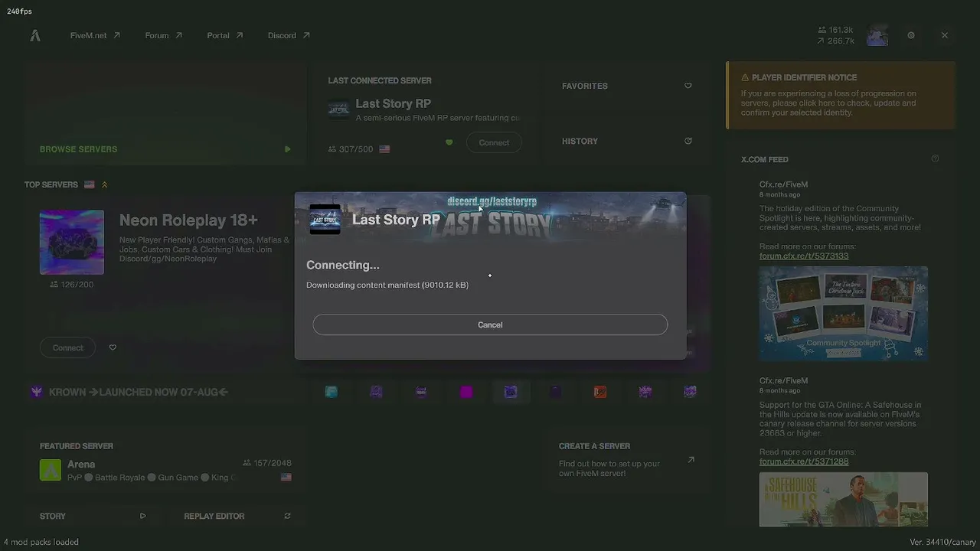Click the Story play triangle icon
Viewport: 980px width, 551px height.
pyautogui.click(x=142, y=516)
